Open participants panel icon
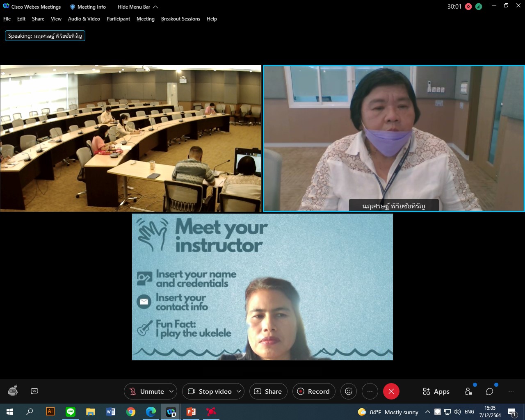The height and width of the screenshot is (420, 525). [x=468, y=391]
